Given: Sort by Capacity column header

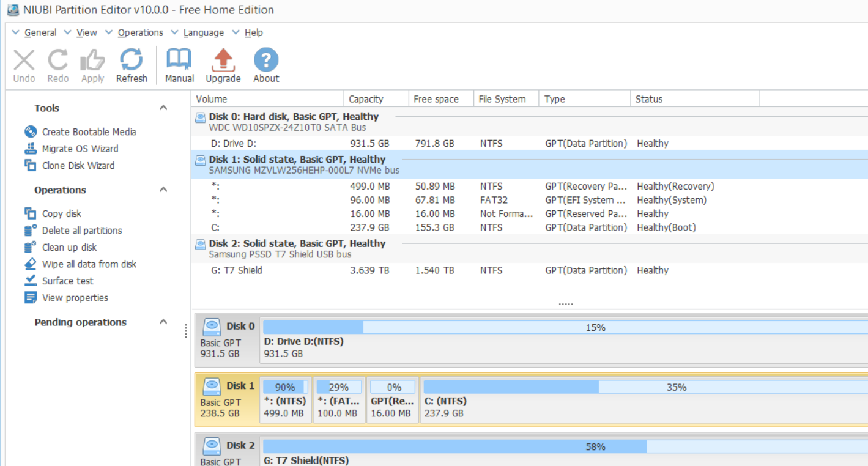Looking at the screenshot, I should [377, 99].
